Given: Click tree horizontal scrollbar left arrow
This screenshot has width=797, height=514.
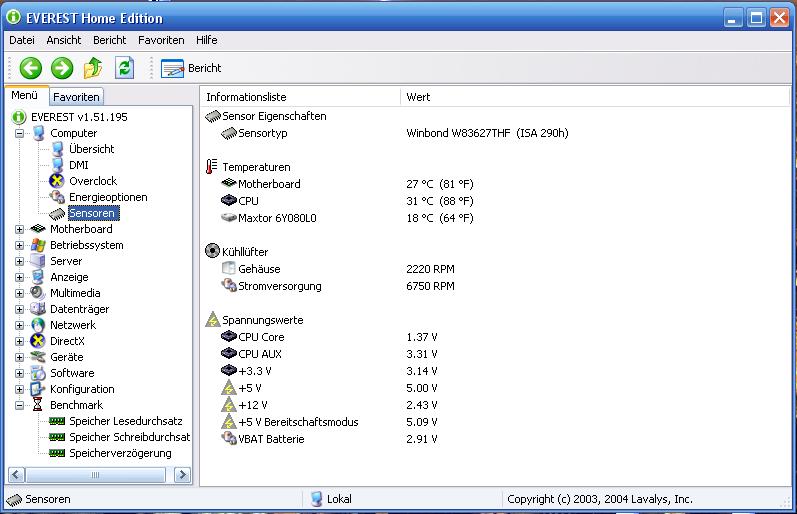Looking at the screenshot, I should point(16,475).
